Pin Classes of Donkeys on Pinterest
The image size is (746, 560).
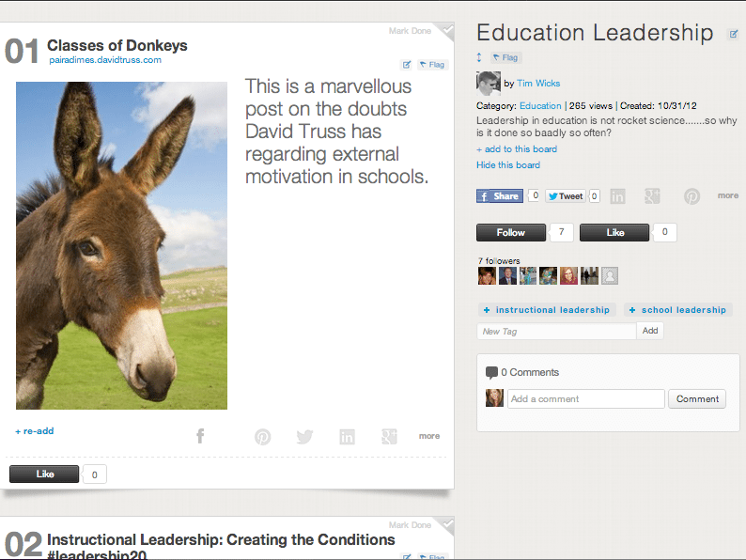click(263, 436)
